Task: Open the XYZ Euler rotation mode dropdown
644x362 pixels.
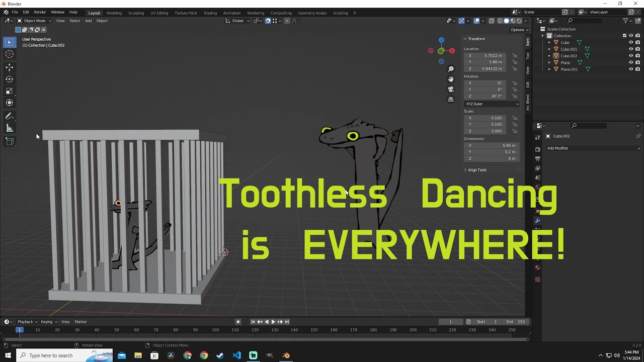Action: (x=492, y=104)
